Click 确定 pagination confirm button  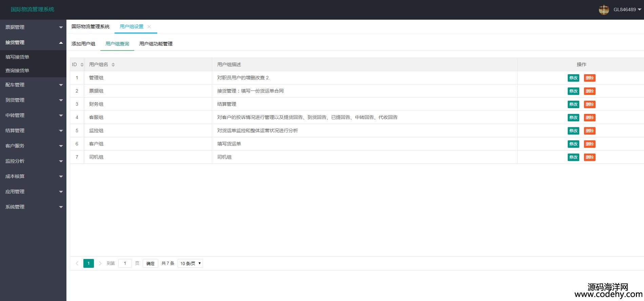click(150, 263)
